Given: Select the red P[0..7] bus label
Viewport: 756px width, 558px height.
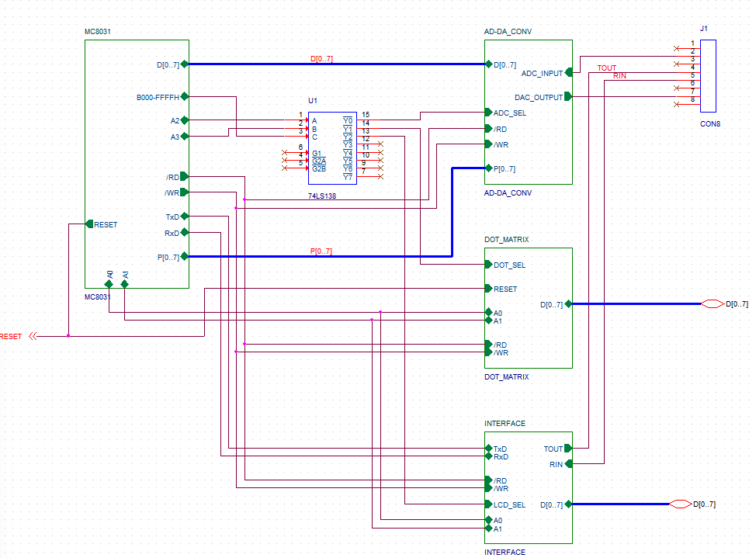Looking at the screenshot, I should coord(321,251).
